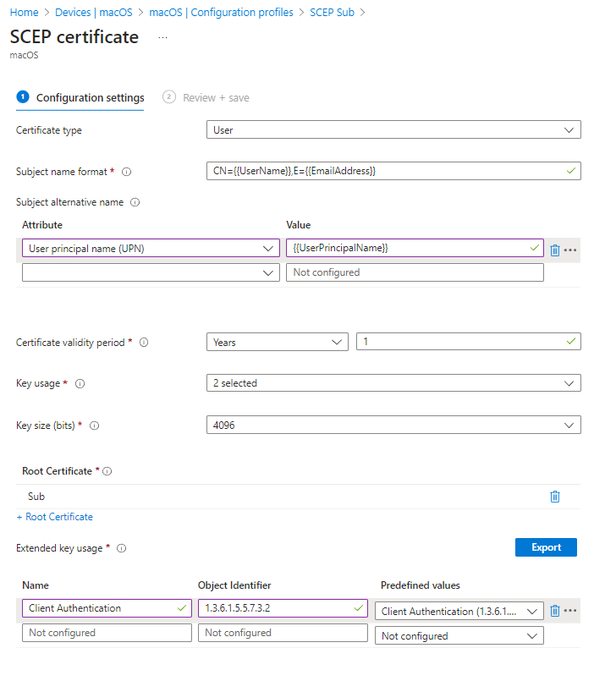Open the ellipsis menu on the UPN row
This screenshot has height=681, width=616.
point(569,249)
